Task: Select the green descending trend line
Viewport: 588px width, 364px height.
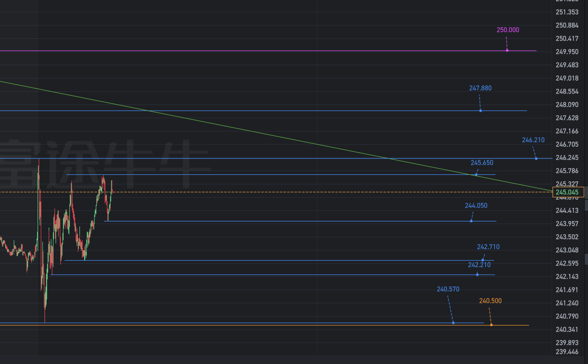Action: point(276,136)
